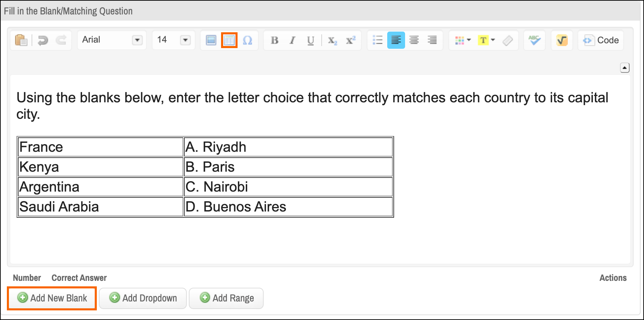Switch to Code view

601,40
